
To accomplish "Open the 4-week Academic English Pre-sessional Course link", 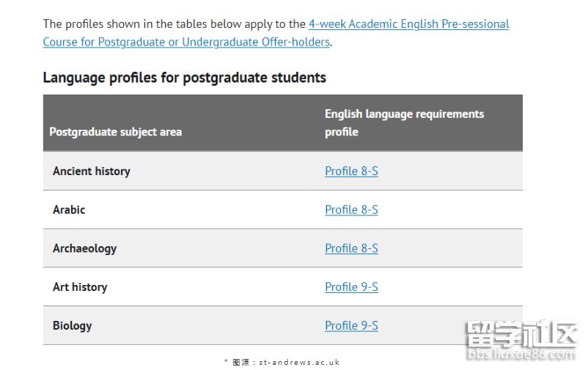I will click(x=408, y=24).
